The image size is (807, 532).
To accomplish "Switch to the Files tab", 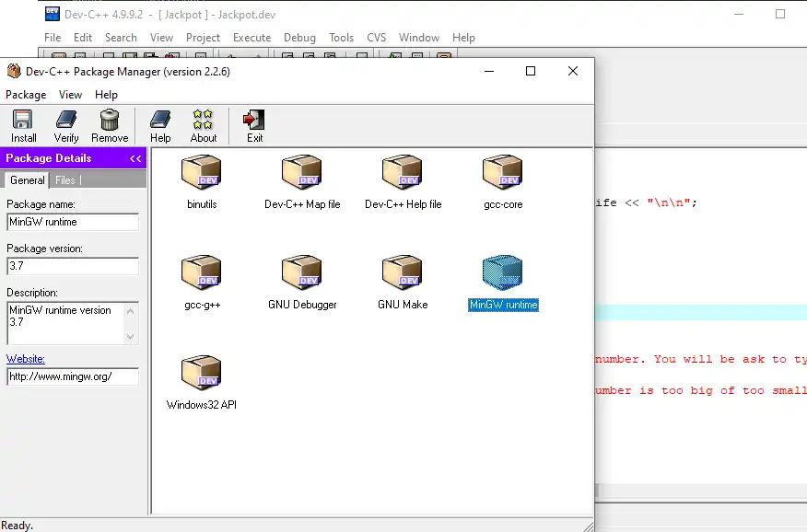I will tap(64, 179).
